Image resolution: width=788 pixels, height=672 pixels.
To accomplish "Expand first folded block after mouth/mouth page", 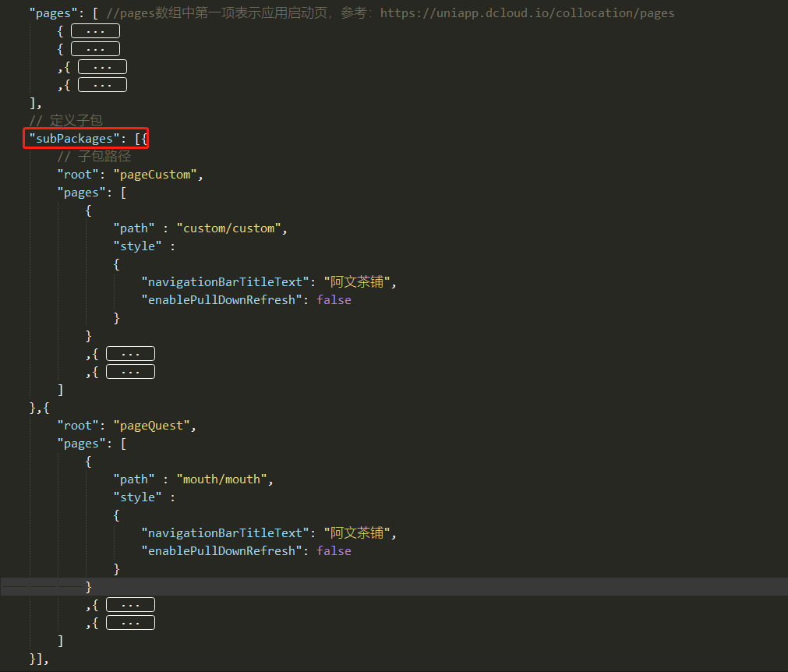I will [131, 605].
